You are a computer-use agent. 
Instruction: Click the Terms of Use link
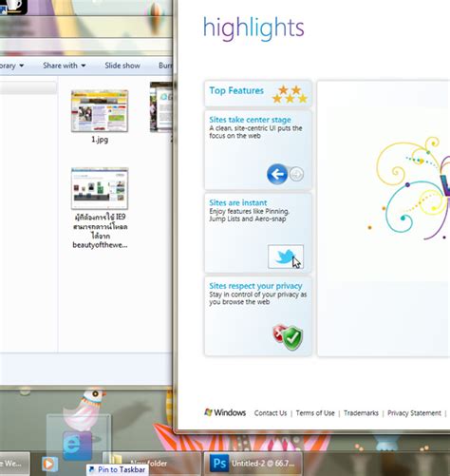click(315, 413)
